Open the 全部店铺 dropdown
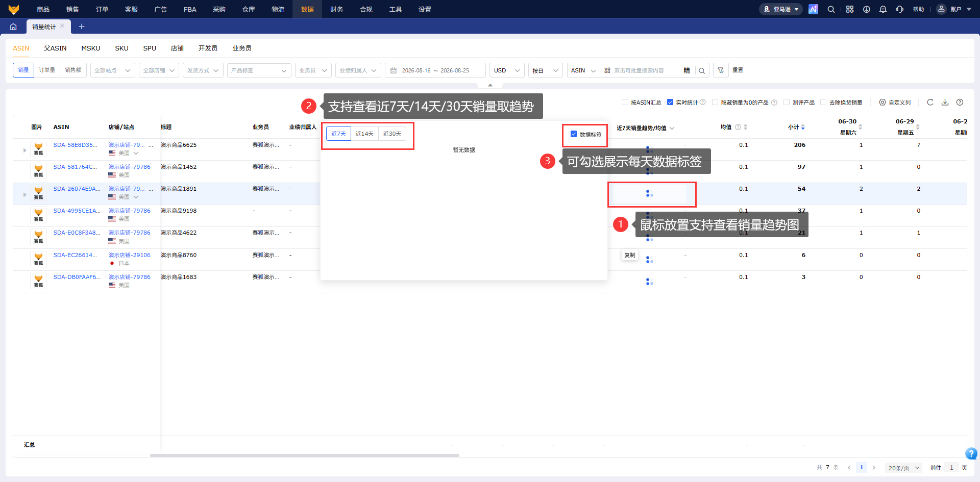The width and height of the screenshot is (980, 482). 159,70
